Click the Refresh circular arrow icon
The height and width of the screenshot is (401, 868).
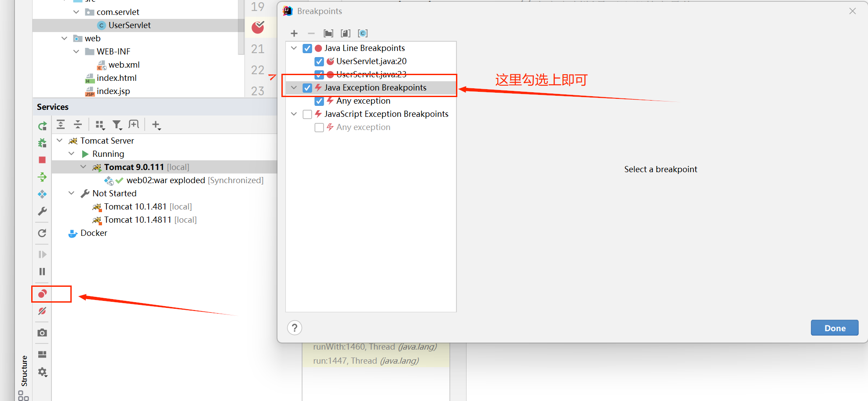(x=42, y=233)
